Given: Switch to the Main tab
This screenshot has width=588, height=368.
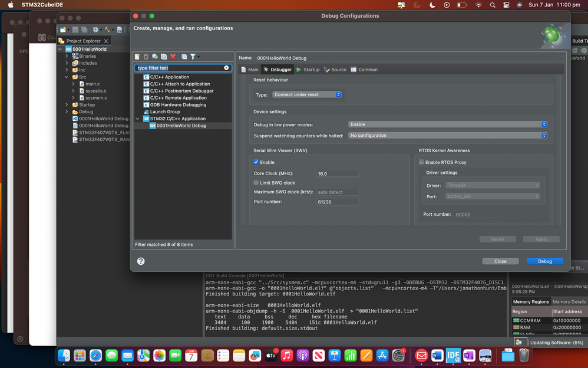Looking at the screenshot, I should [x=250, y=70].
